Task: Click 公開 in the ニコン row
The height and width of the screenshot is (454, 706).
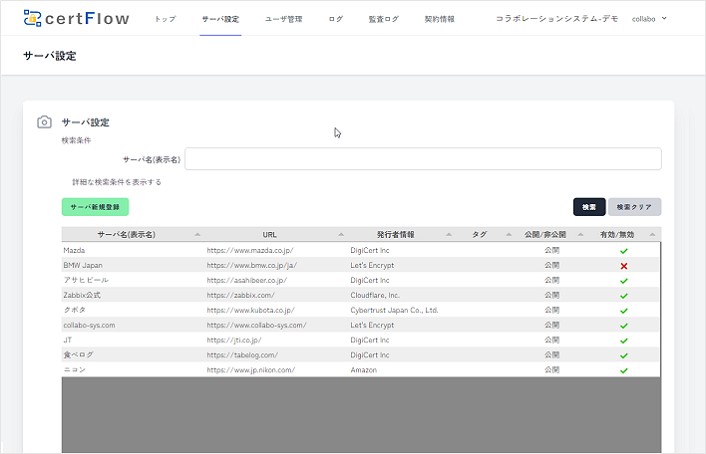Action: 552,370
